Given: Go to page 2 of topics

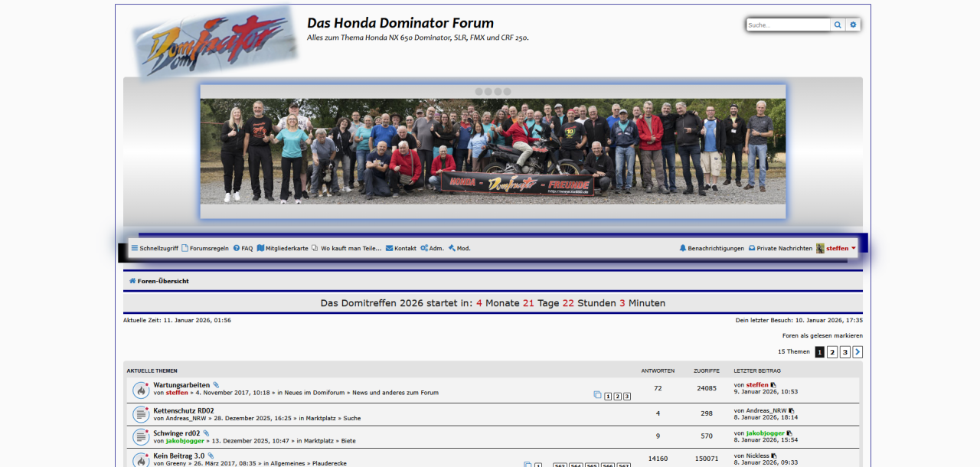Looking at the screenshot, I should pyautogui.click(x=832, y=352).
